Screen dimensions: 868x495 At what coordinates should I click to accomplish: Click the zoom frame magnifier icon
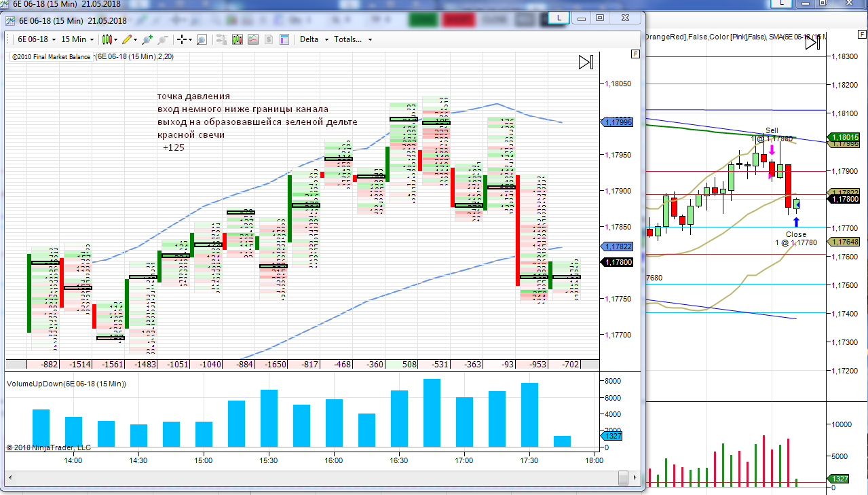[x=202, y=39]
